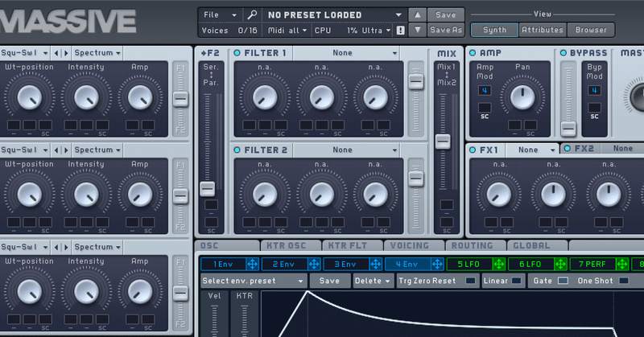644x337 pixels.
Task: Click the 4 Env drag handle icon
Action: pos(437,265)
